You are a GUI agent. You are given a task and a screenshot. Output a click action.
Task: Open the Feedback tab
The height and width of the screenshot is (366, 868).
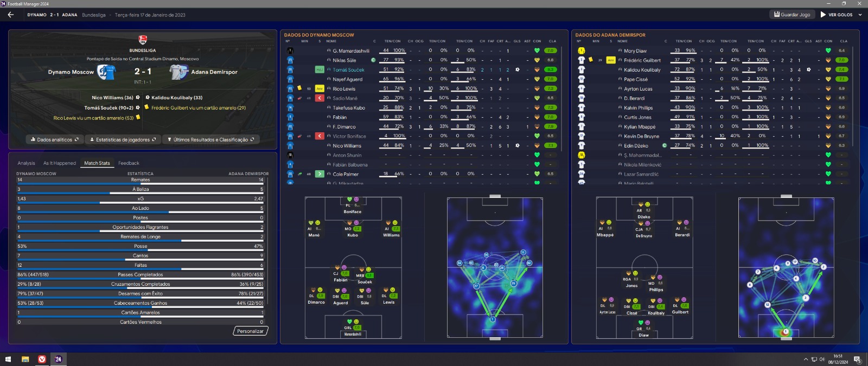129,163
